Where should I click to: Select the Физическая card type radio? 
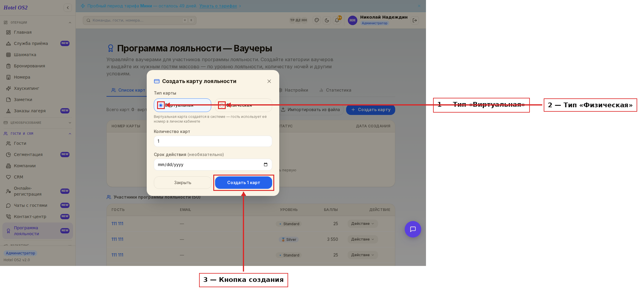pos(222,105)
